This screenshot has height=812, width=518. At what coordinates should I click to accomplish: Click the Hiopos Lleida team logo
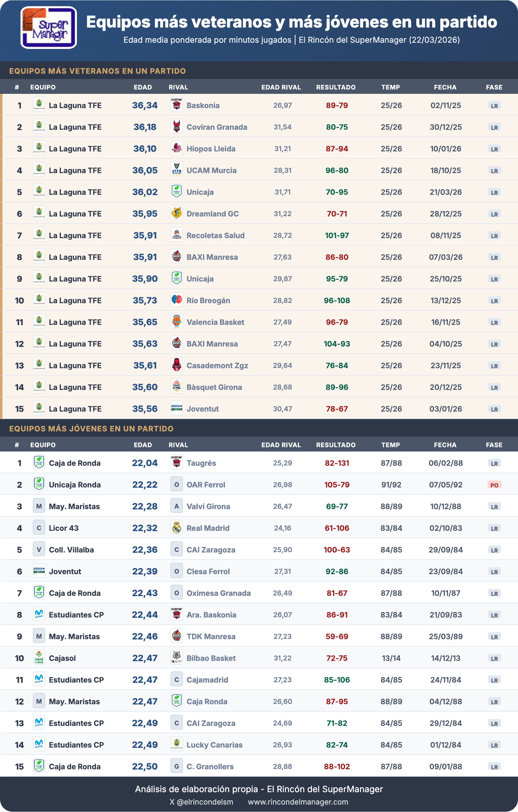point(176,148)
